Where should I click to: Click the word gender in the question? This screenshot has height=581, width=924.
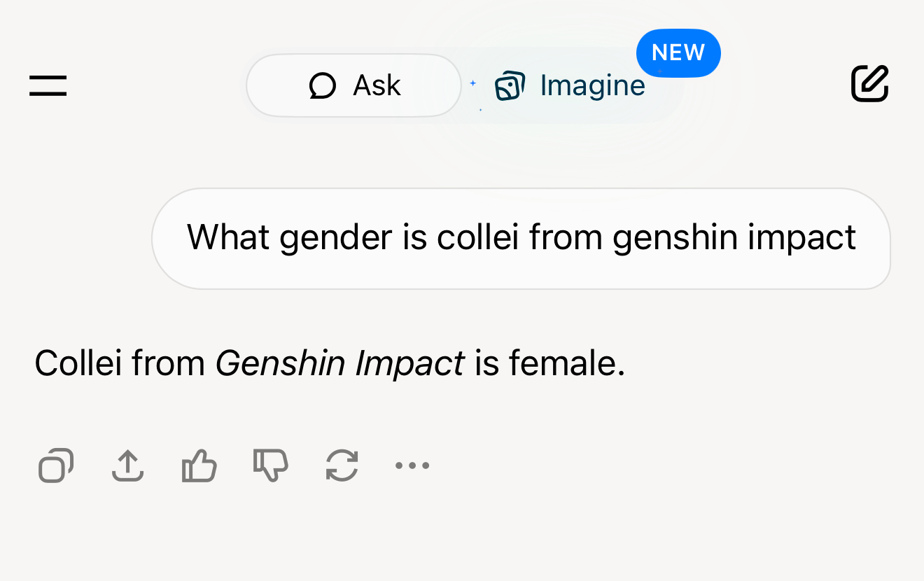(x=336, y=239)
